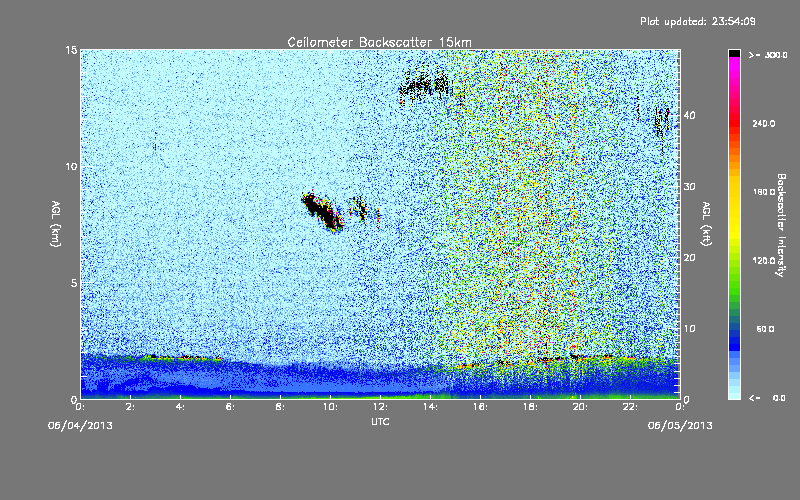Click the "16:" hour tick on time axis
800x500 pixels.
point(480,407)
